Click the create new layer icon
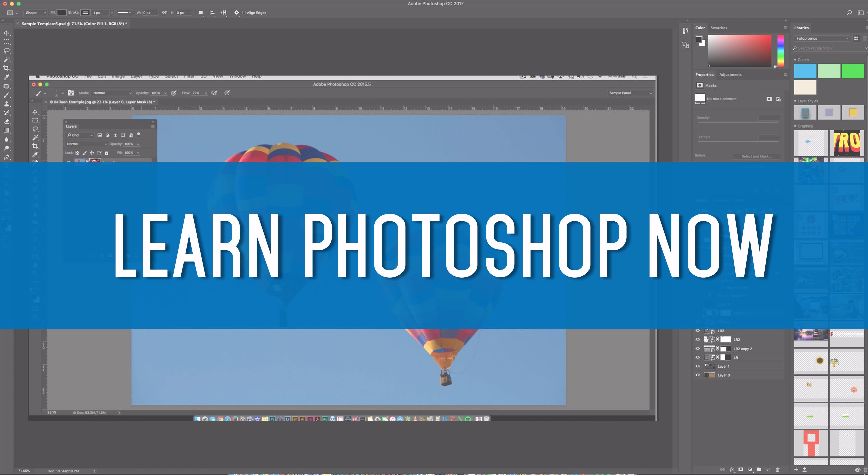Viewport: 868px width, 475px height. [x=768, y=469]
